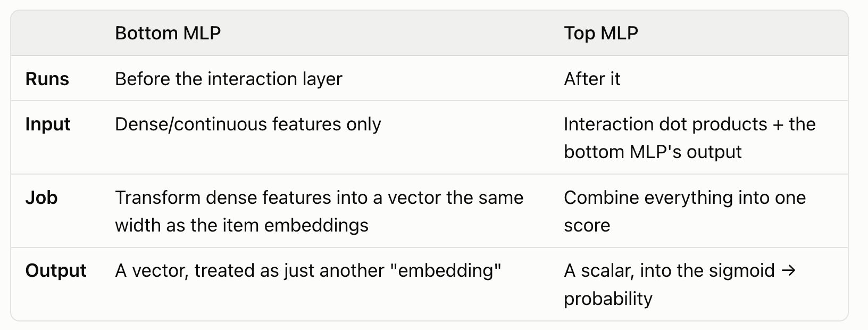The image size is (868, 330).
Task: Click the arrow symbol after sigmoid
Action: 789,270
